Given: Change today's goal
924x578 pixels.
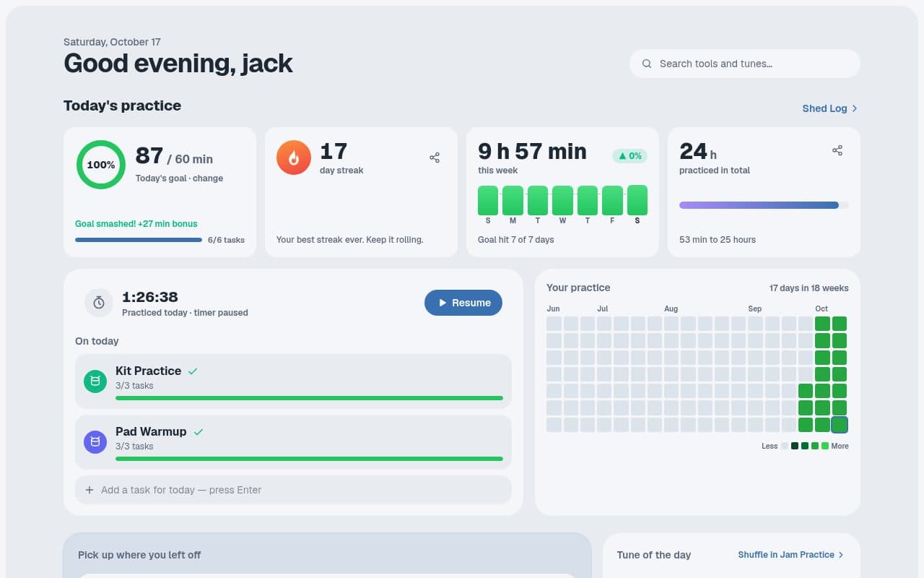Looking at the screenshot, I should click(208, 178).
